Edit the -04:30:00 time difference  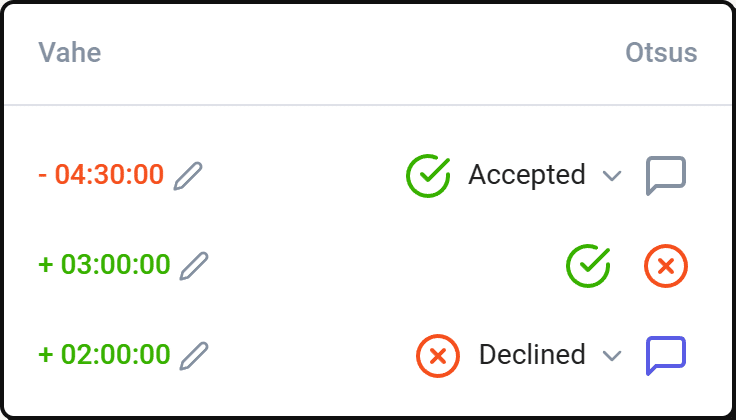click(188, 176)
